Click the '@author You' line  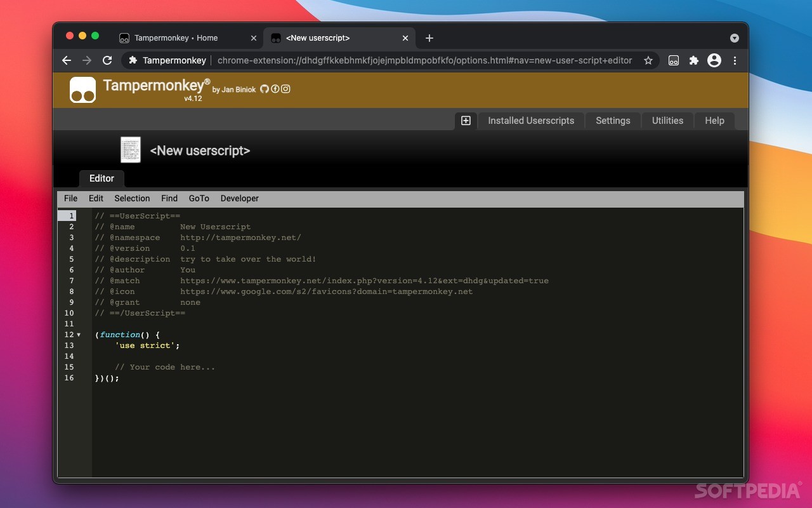coord(145,270)
